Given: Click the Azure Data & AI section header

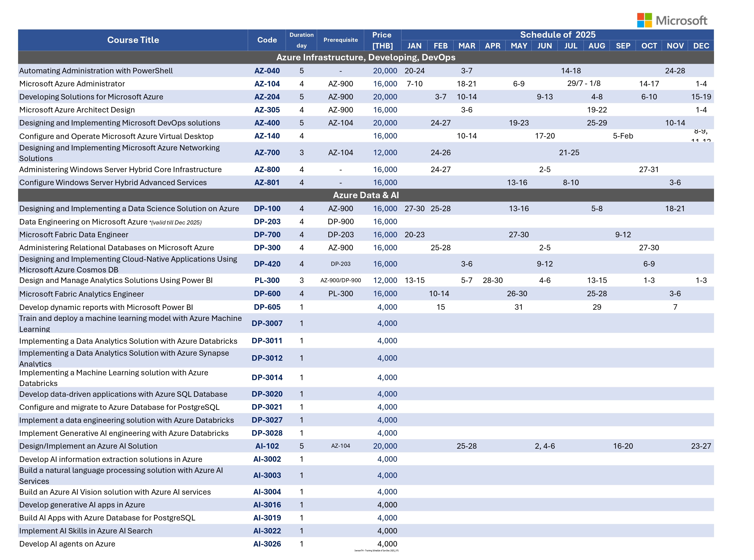Looking at the screenshot, I should coord(366,195).
